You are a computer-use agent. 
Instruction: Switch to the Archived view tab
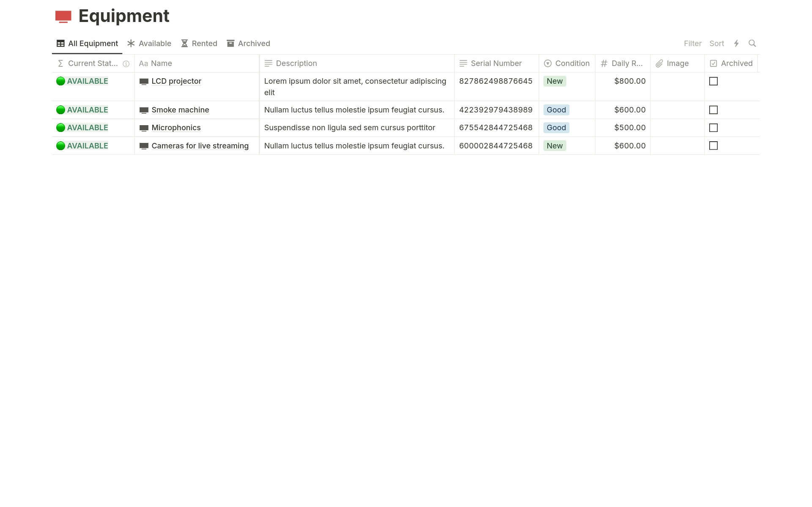pos(248,44)
